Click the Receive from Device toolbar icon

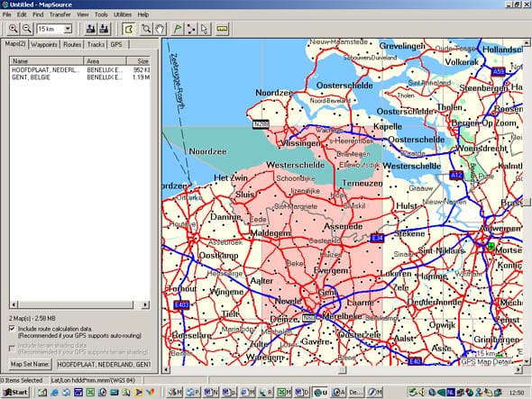click(105, 29)
